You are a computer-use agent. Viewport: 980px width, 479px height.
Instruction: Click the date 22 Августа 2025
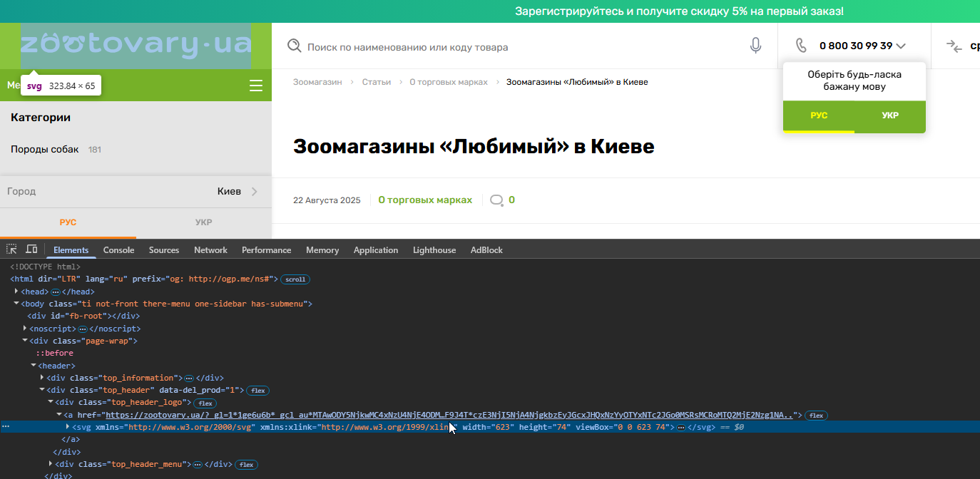pyautogui.click(x=327, y=200)
